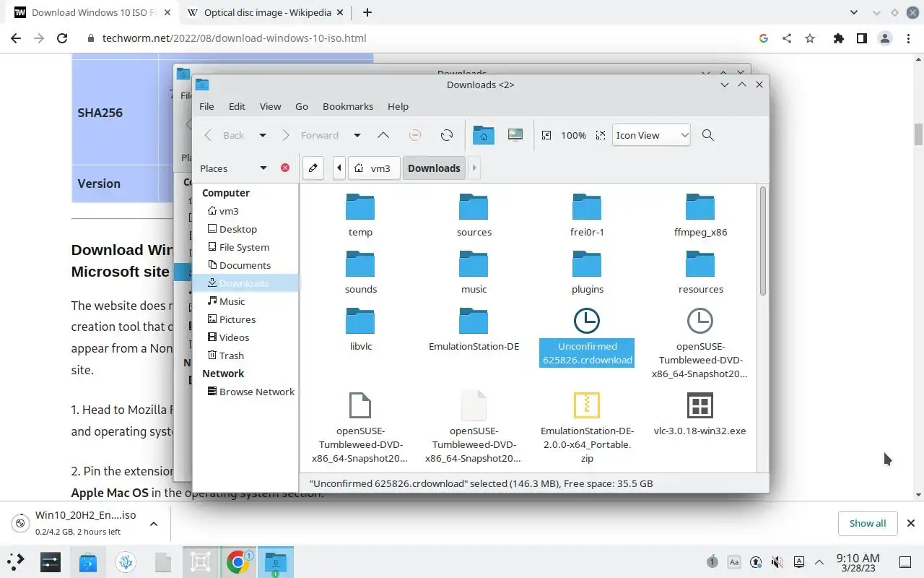Select the vlc-3.0.18-win32.exe file
Viewport: 924px width, 578px height.
pos(700,413)
